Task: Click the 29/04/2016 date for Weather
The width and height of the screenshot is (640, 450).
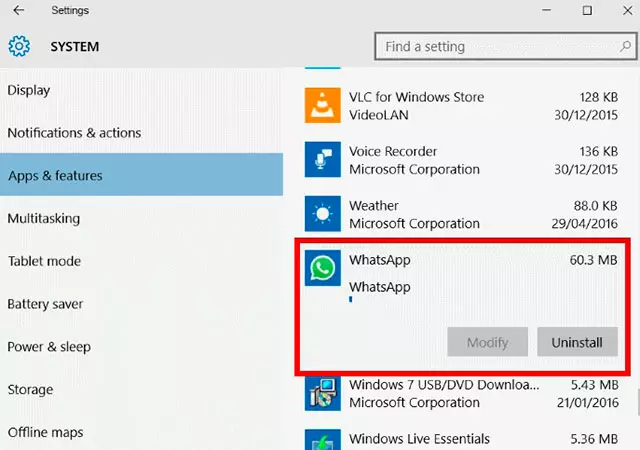Action: pos(584,223)
